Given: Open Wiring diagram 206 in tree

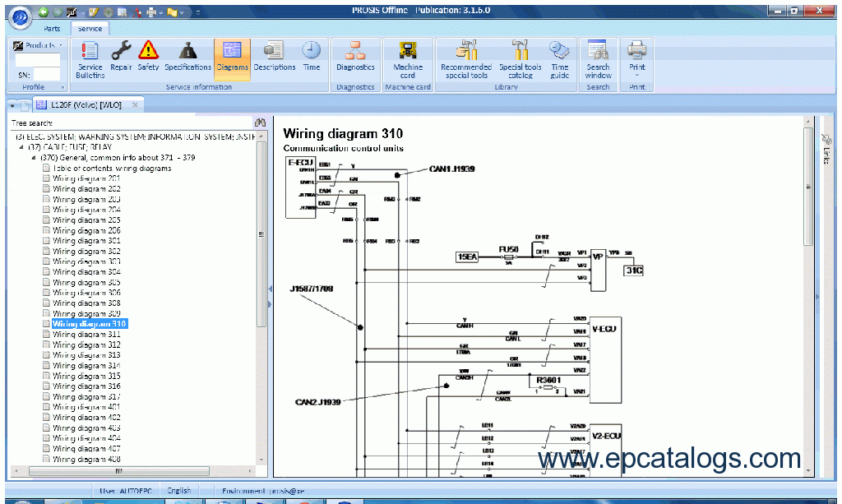Looking at the screenshot, I should [x=86, y=230].
